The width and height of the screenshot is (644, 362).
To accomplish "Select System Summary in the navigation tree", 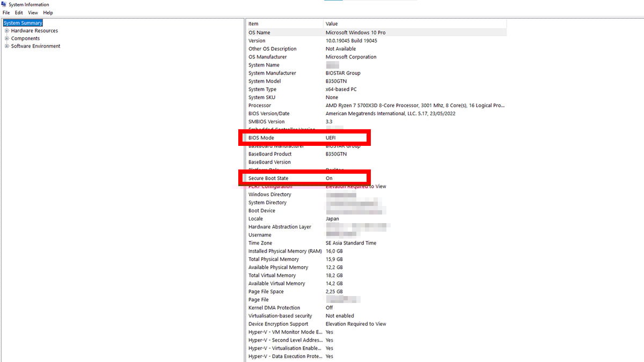I will click(x=23, y=23).
